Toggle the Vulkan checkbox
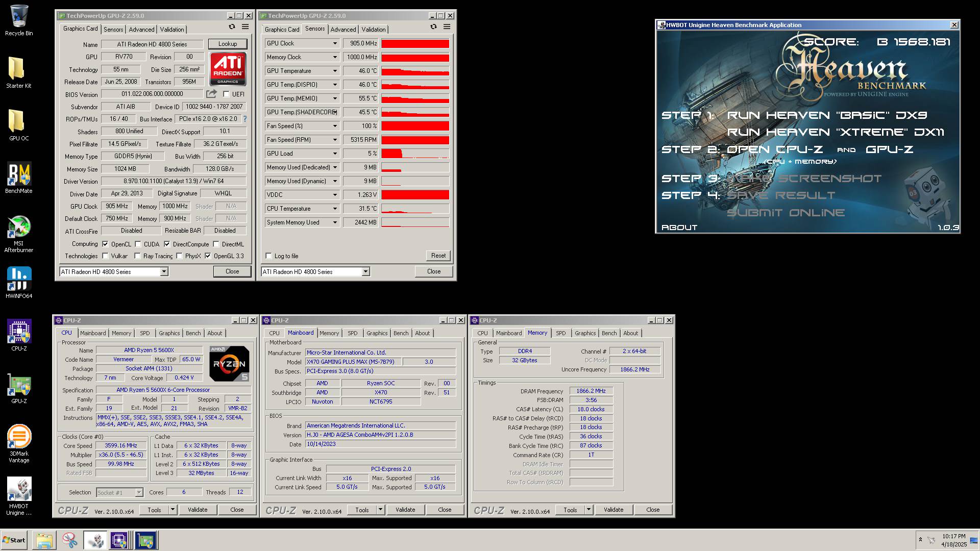The width and height of the screenshot is (980, 551). click(105, 256)
